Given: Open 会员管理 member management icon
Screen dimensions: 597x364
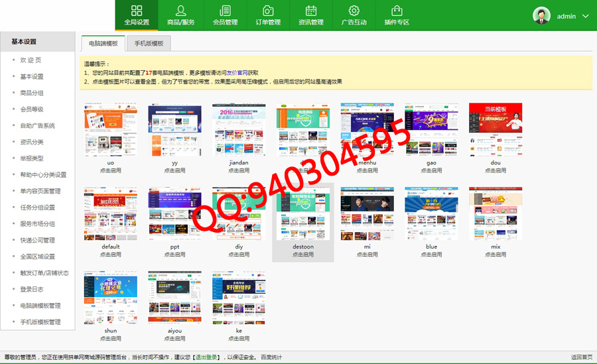Looking at the screenshot, I should coord(225,11).
